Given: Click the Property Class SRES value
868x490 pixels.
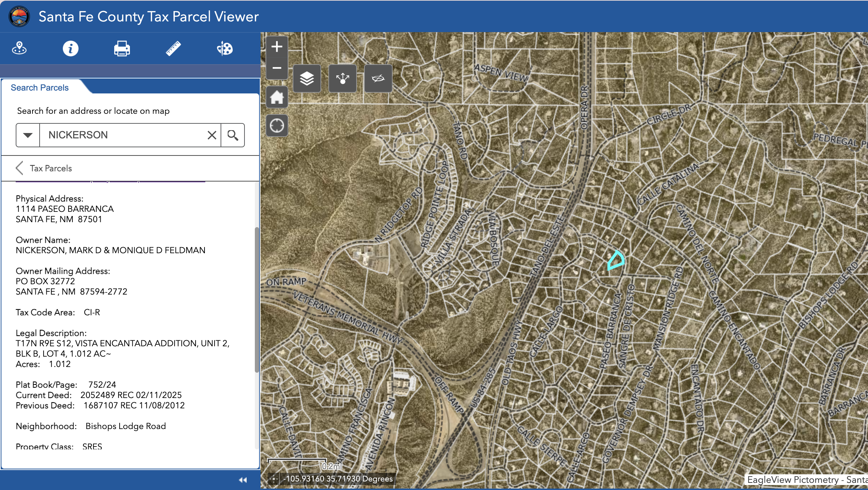Looking at the screenshot, I should 92,446.
